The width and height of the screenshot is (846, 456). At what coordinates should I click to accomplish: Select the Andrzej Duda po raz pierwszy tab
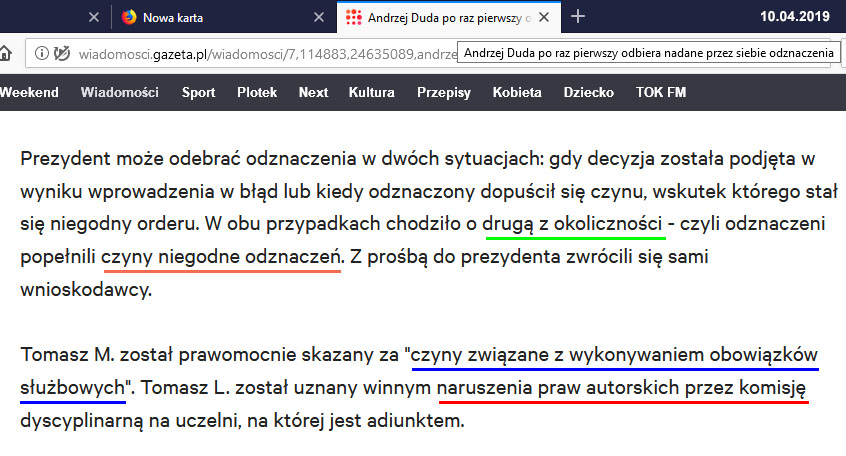(x=449, y=17)
